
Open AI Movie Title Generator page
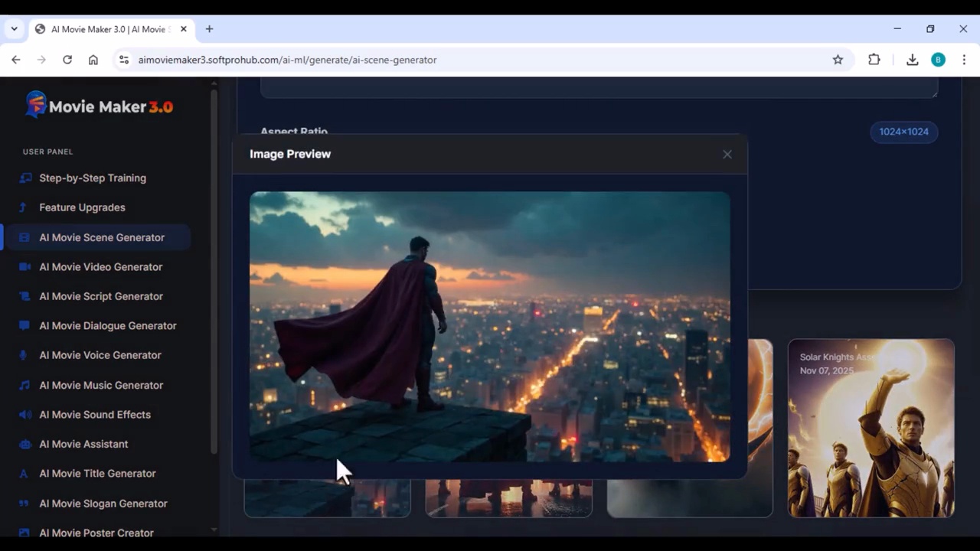click(97, 474)
